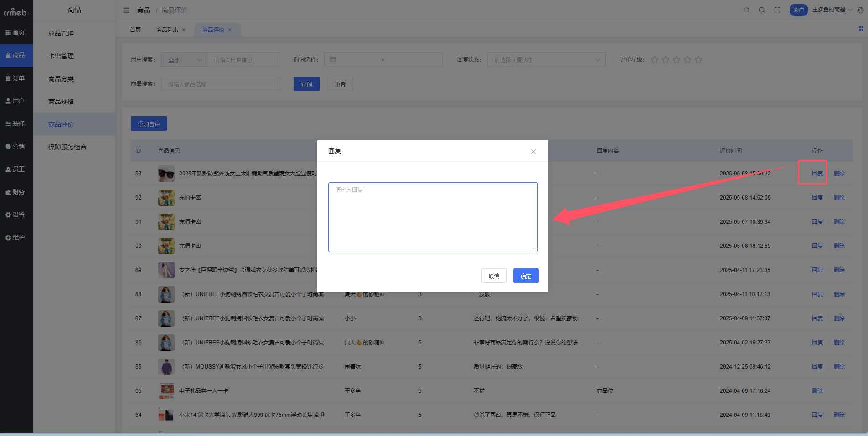Close the 商品列表 tab
868x436 pixels.
point(184,30)
